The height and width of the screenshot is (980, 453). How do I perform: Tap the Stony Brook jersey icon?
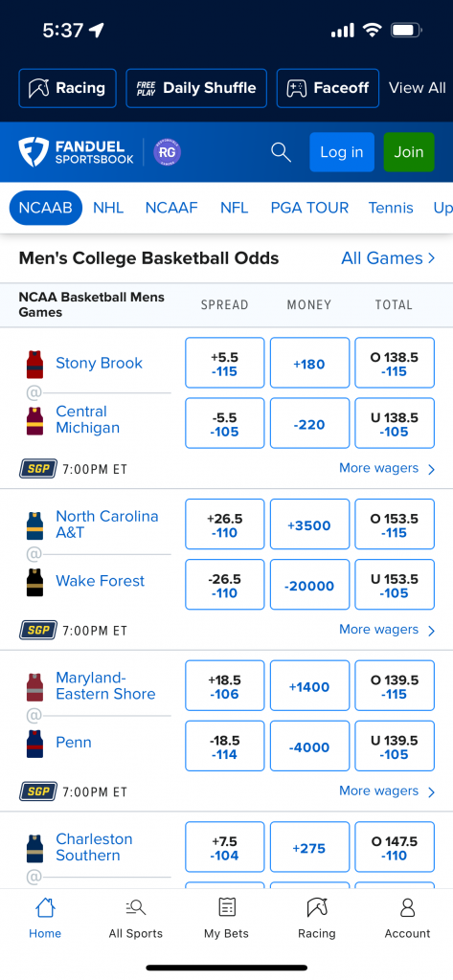[x=34, y=364]
